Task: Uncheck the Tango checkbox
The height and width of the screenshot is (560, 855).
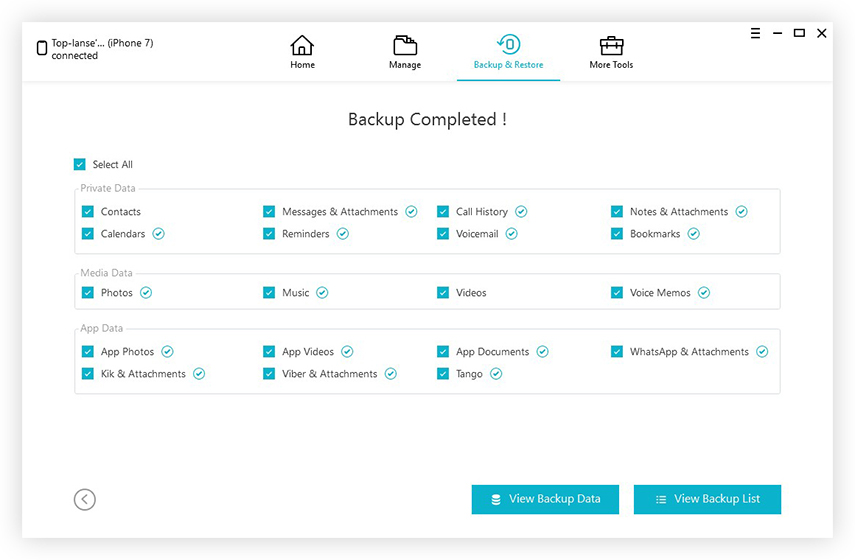Action: (443, 374)
